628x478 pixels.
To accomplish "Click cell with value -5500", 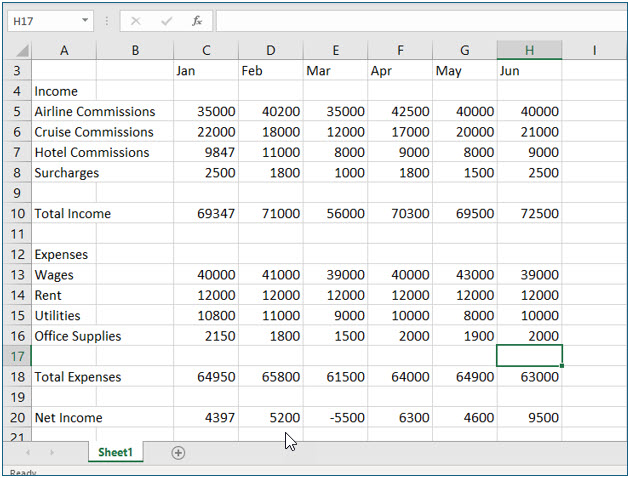I will click(x=336, y=417).
